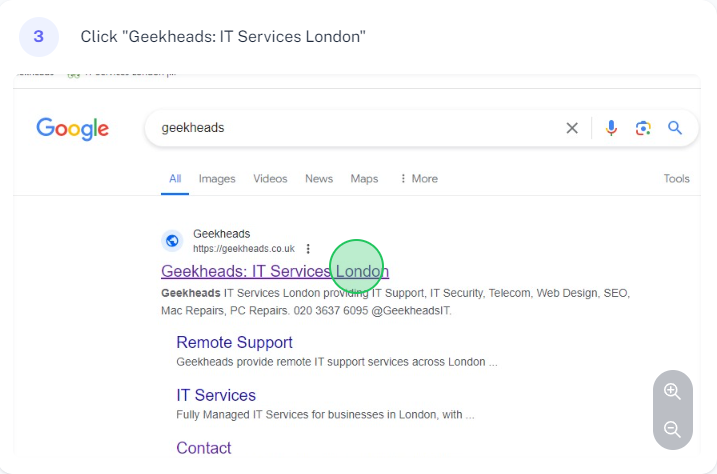717x474 pixels.
Task: Select the News tab
Action: coord(319,179)
